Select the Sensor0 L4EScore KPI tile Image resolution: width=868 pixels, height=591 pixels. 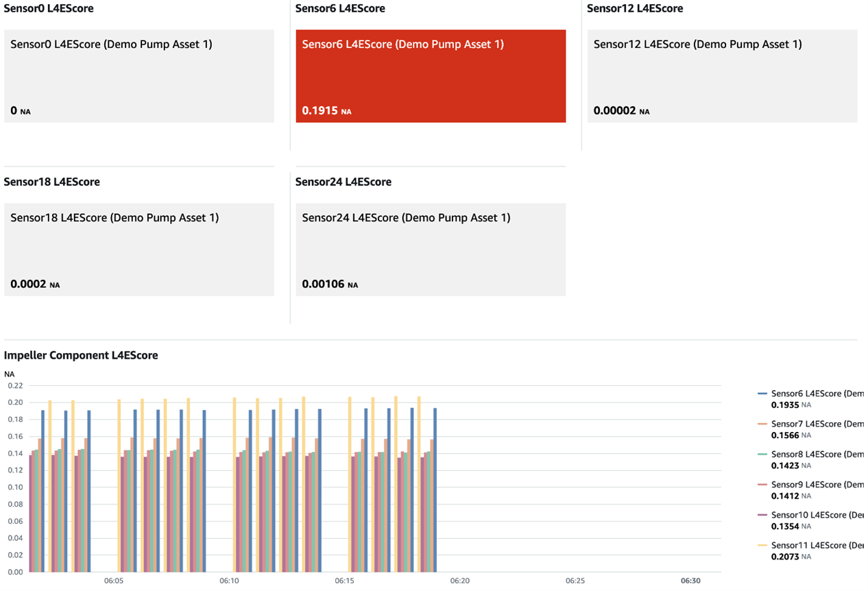[139, 75]
